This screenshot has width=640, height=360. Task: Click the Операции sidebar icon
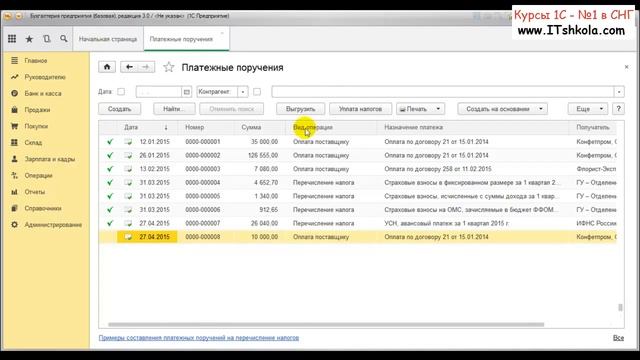pyautogui.click(x=15, y=175)
